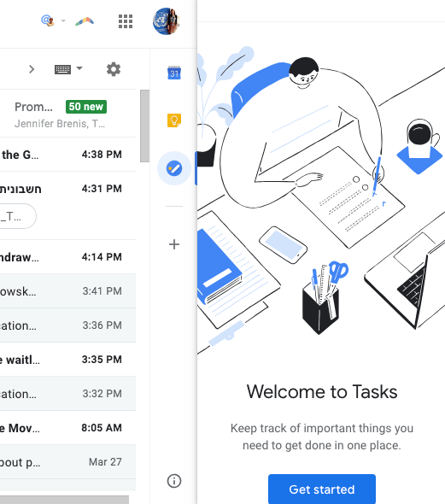Screen dimensions: 445x504
Task: Open the Google Keep lightbulb icon
Action: tap(174, 120)
